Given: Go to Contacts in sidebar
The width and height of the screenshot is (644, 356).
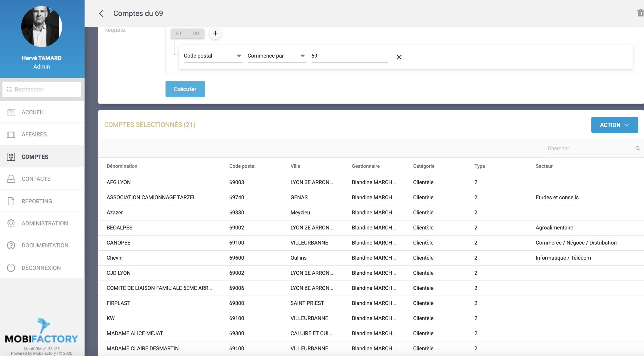Looking at the screenshot, I should coord(36,179).
